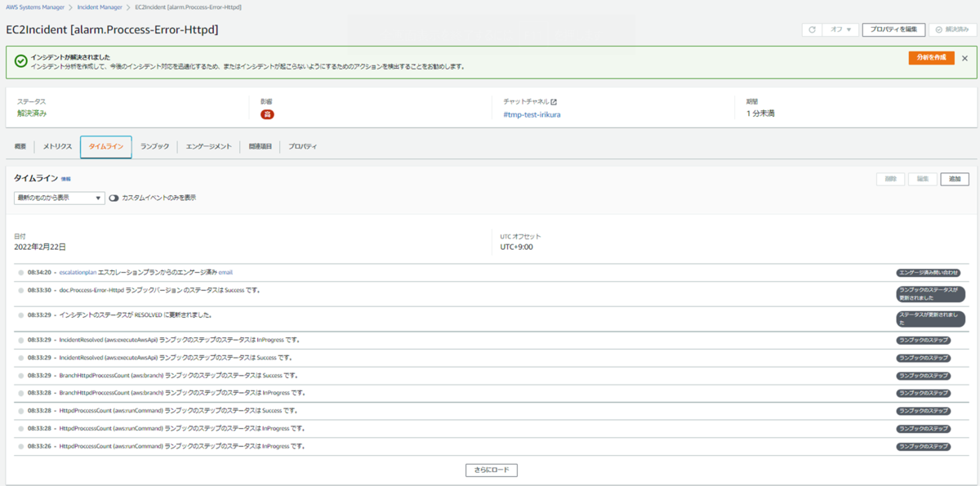The image size is (980, 486).
Task: Open 最新のものから表示 sort dropdown
Action: 60,198
